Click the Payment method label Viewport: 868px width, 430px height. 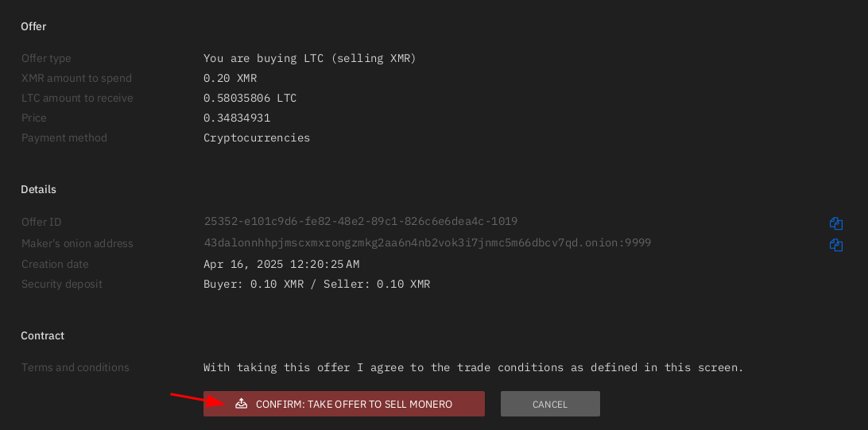pos(64,138)
